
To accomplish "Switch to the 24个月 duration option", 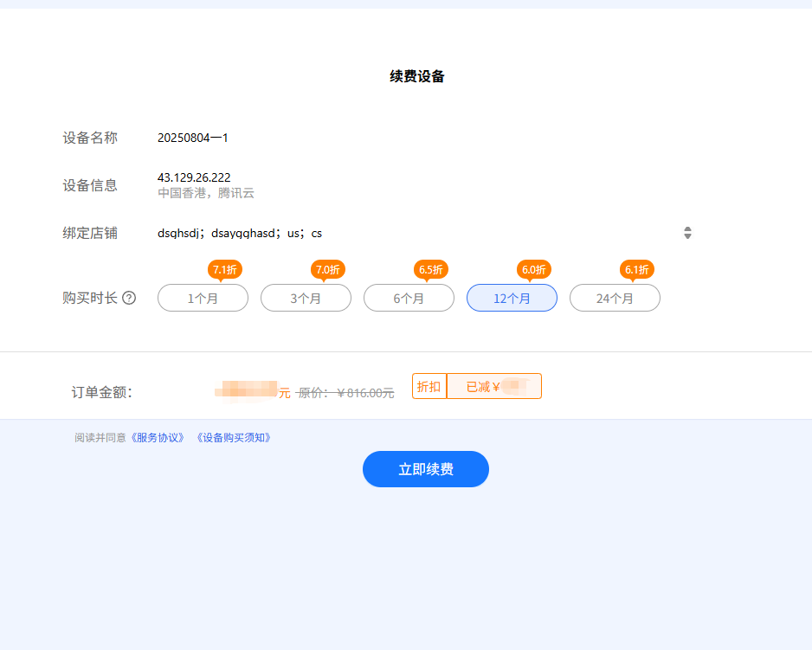I will (x=615, y=298).
